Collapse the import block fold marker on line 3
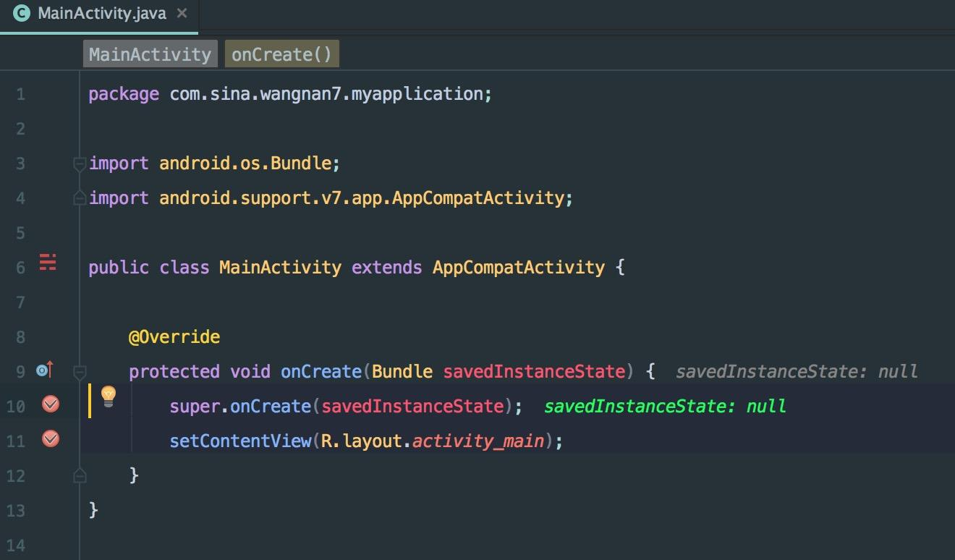955x560 pixels. point(80,164)
